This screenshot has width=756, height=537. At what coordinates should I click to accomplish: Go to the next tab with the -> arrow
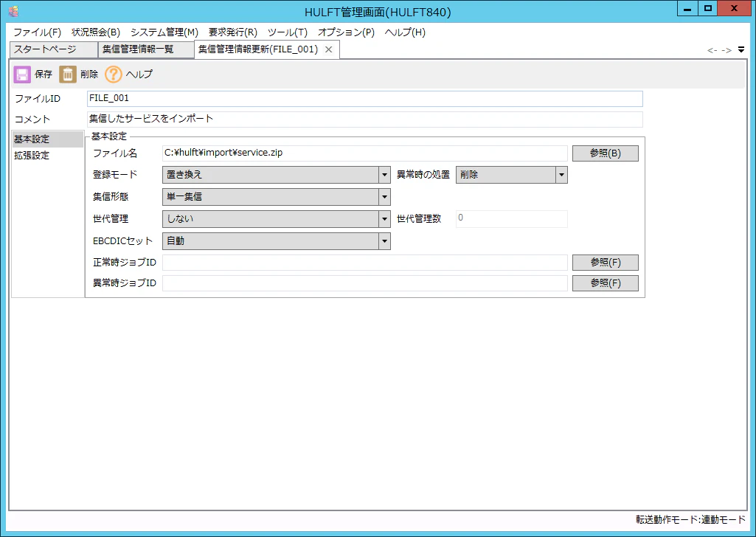coord(726,50)
